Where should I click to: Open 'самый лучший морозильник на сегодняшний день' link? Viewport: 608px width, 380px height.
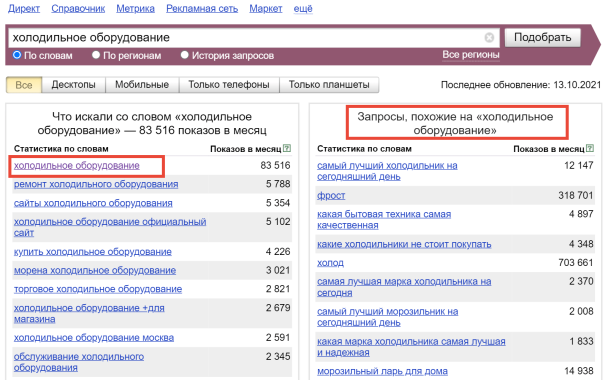388,317
